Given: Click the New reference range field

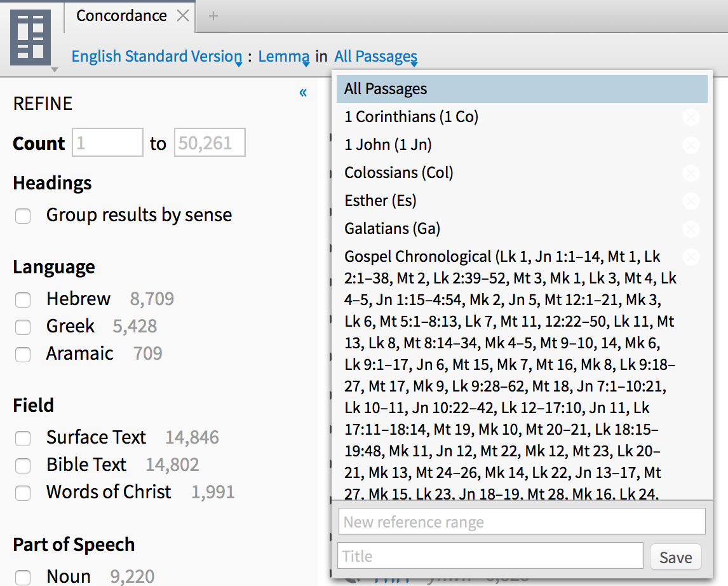Looking at the screenshot, I should (522, 522).
